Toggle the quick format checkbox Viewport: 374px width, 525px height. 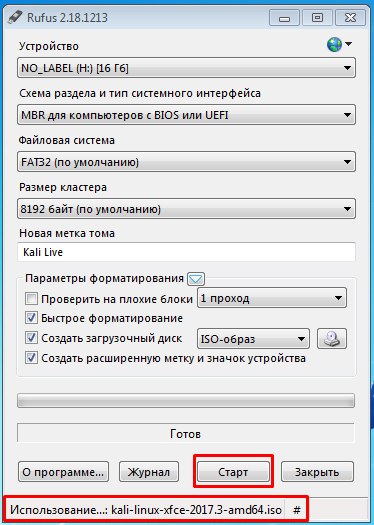tap(31, 318)
